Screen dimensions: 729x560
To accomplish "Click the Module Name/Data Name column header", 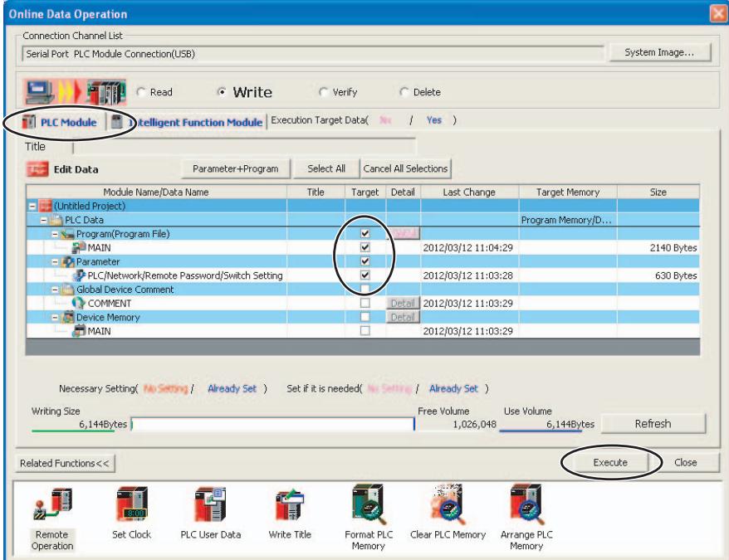I will pyautogui.click(x=156, y=192).
